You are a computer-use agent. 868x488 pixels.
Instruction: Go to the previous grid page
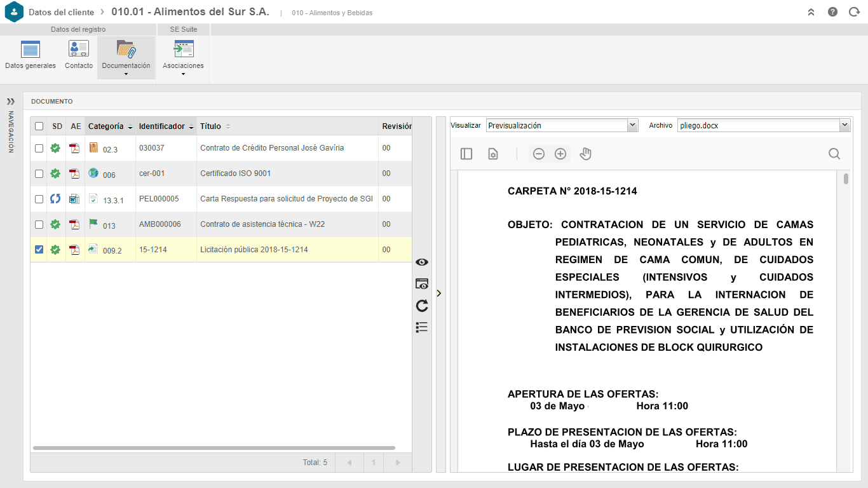coord(349,463)
